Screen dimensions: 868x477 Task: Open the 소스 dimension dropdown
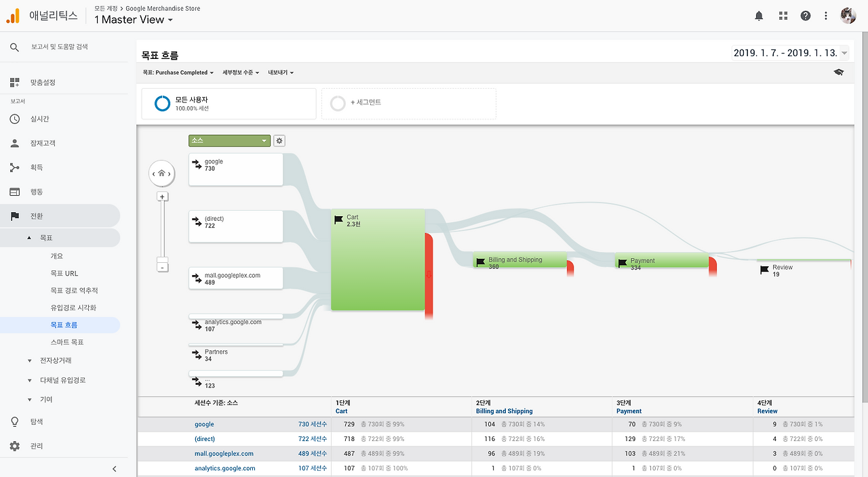[x=229, y=140]
